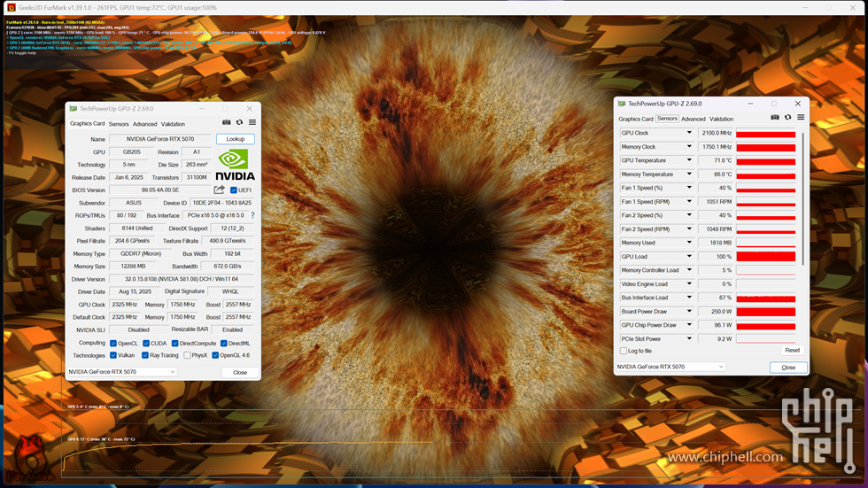Toggle the PhysX checkbox
Screen dimensions: 868x488
coord(187,355)
